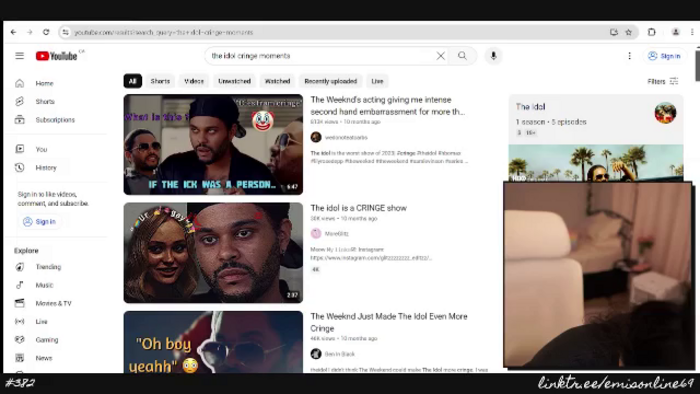Click the 4K badge on second result
Image resolution: width=700 pixels, height=394 pixels.
click(316, 270)
